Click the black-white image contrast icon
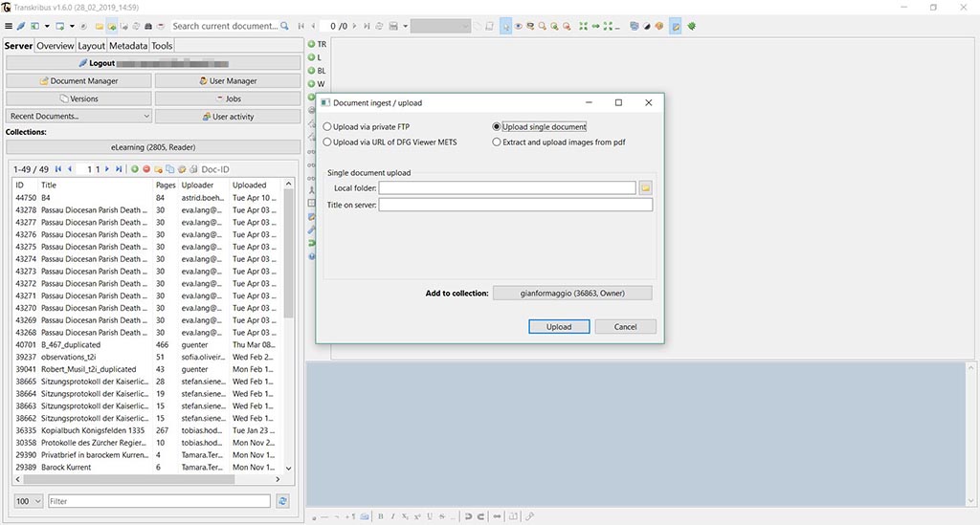This screenshot has width=980, height=525. coord(646,26)
